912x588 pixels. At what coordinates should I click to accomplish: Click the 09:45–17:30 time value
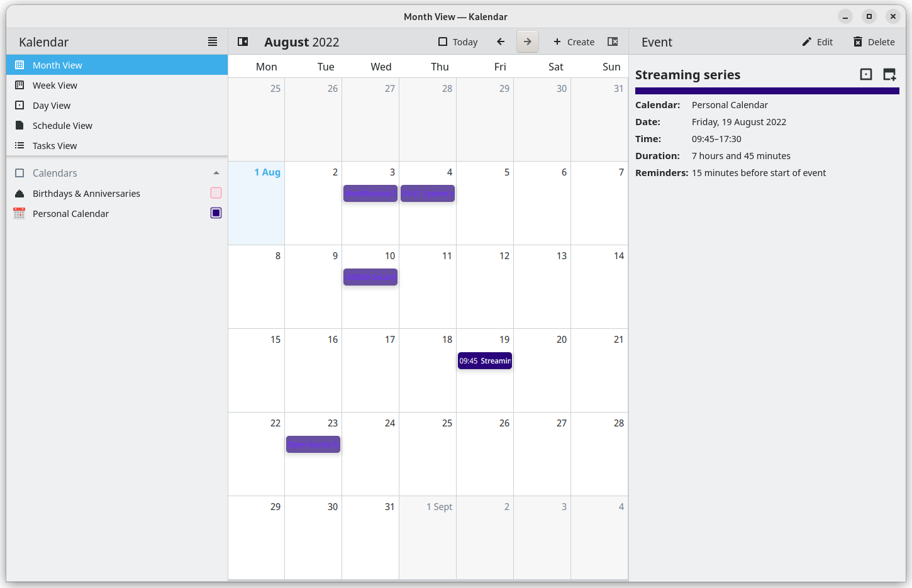(x=716, y=139)
